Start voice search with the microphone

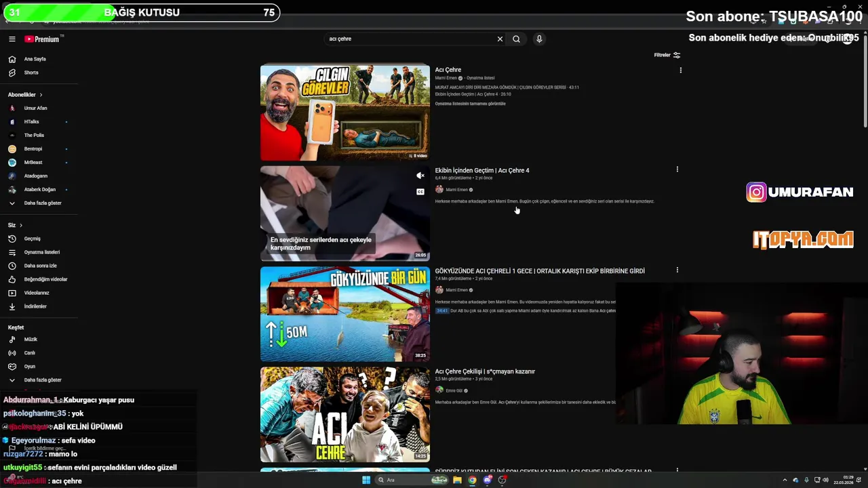pyautogui.click(x=539, y=39)
